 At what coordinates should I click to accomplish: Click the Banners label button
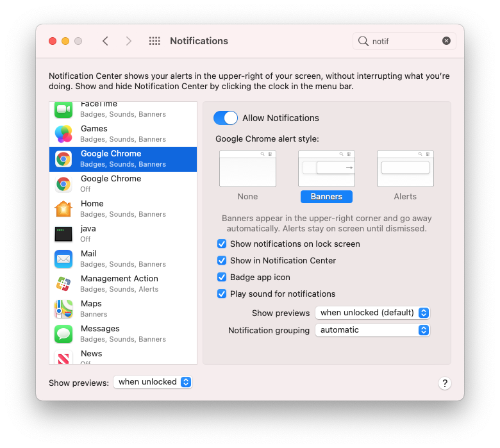pos(326,196)
